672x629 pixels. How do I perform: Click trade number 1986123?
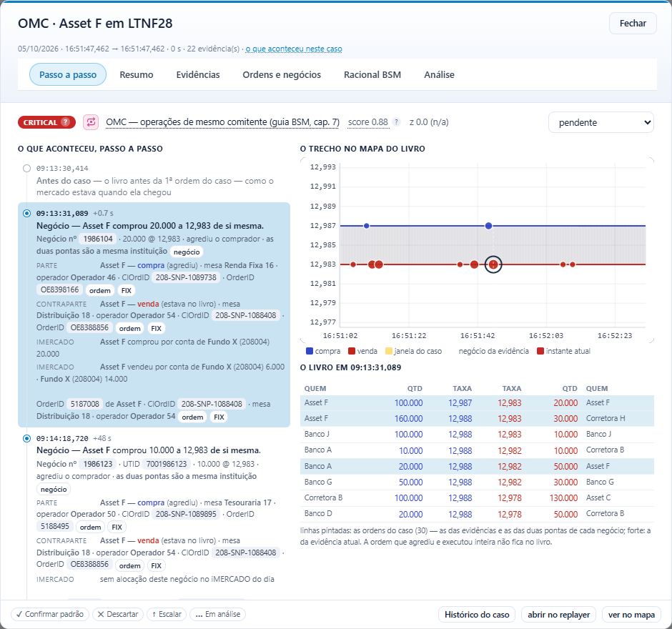coord(98,464)
